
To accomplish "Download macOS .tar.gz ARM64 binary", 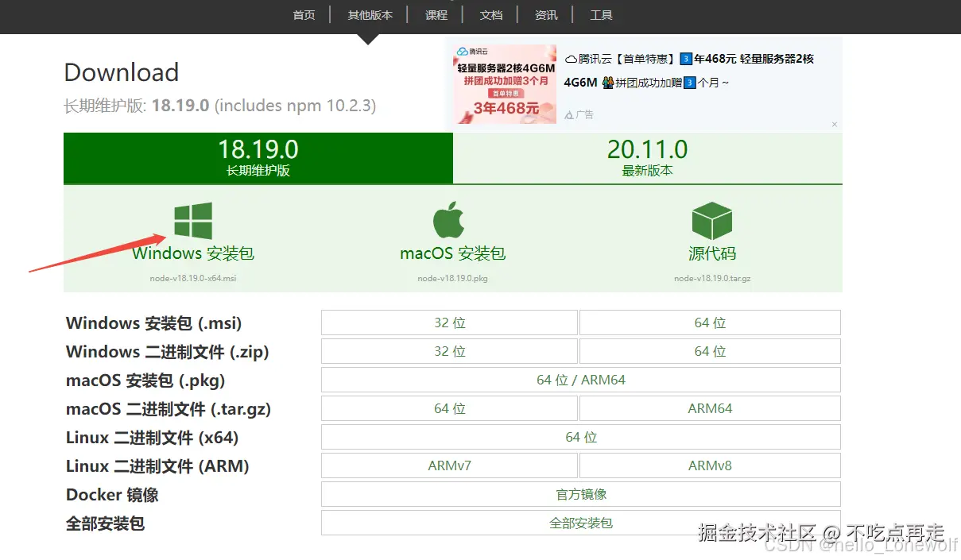I will pyautogui.click(x=710, y=408).
